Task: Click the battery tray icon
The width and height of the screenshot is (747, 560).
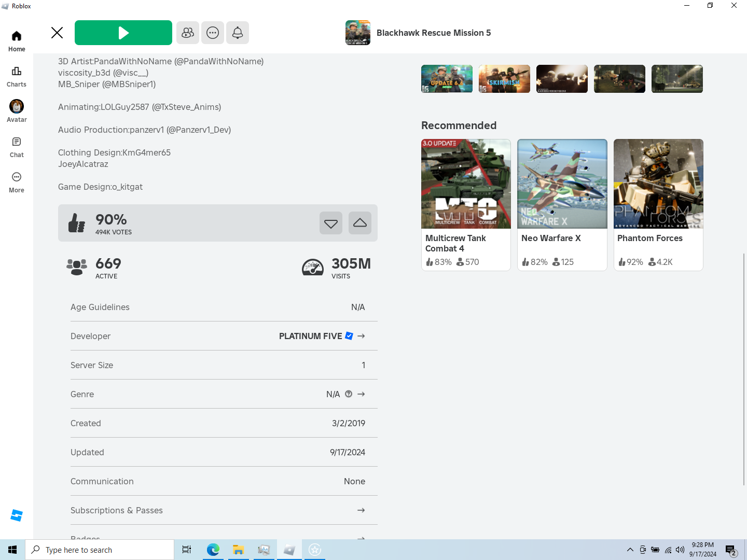Action: point(655,550)
